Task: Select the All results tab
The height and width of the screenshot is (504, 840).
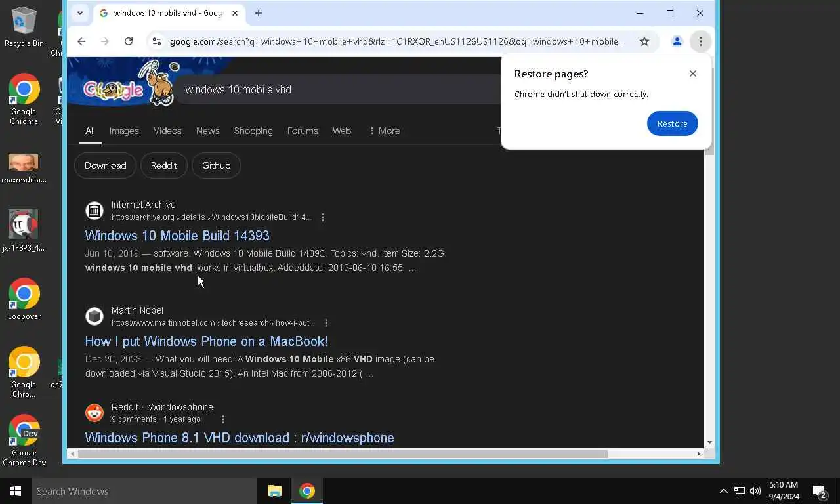Action: coord(90,131)
